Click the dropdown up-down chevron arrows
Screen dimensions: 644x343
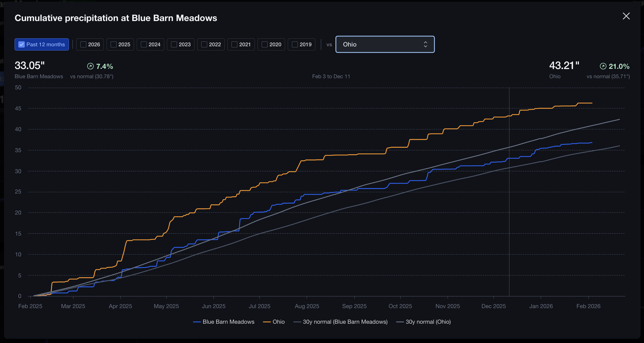pyautogui.click(x=426, y=45)
